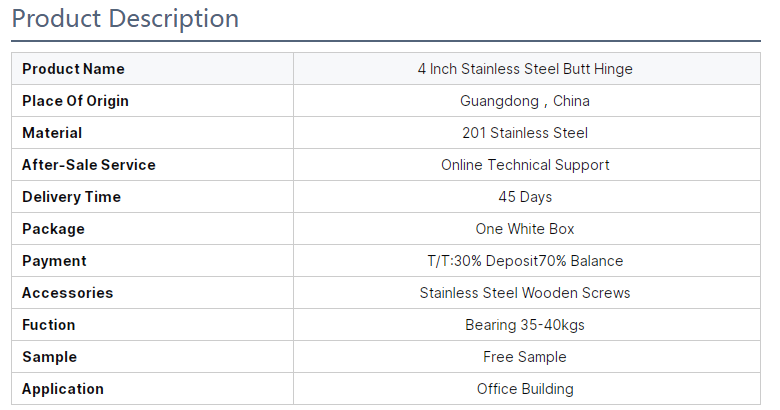Click the 201 Stainless Steel value

pos(525,133)
